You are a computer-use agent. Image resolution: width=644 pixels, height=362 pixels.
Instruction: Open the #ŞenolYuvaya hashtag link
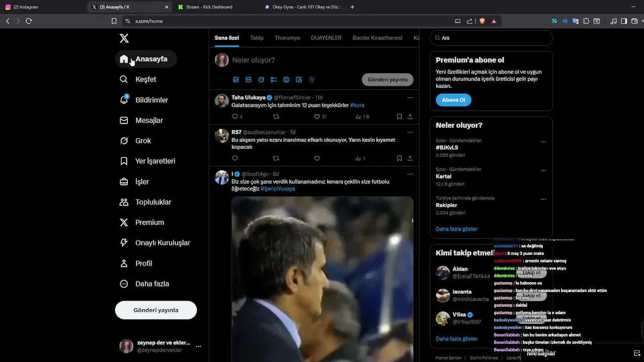[278, 189]
